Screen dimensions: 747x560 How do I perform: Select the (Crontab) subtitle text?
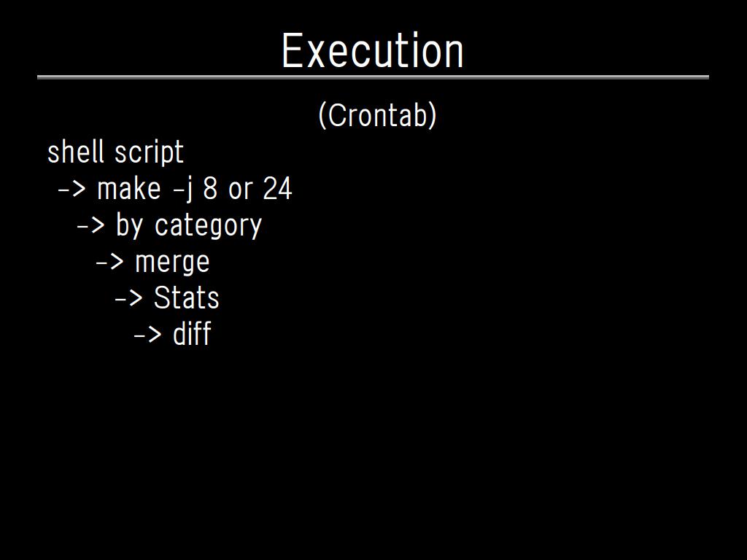click(x=377, y=115)
